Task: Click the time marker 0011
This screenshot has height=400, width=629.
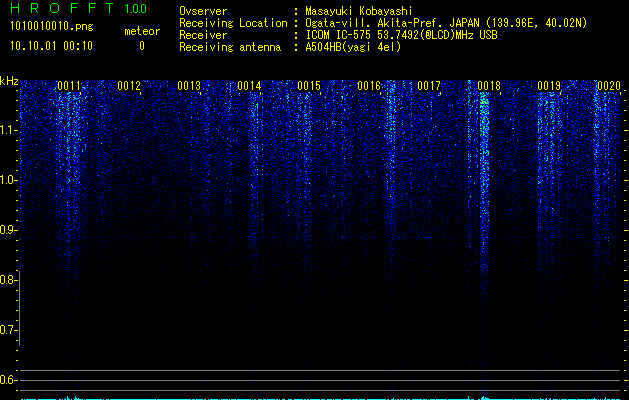Action: (x=69, y=86)
